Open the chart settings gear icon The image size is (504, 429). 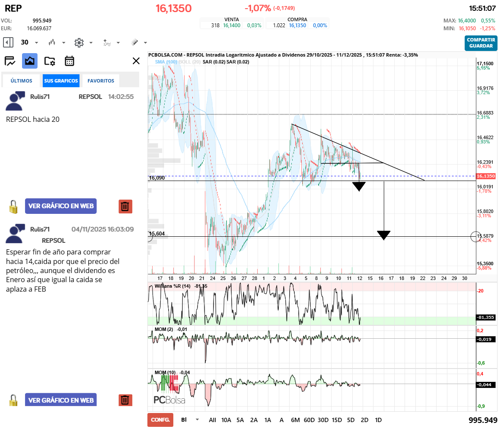tap(79, 42)
